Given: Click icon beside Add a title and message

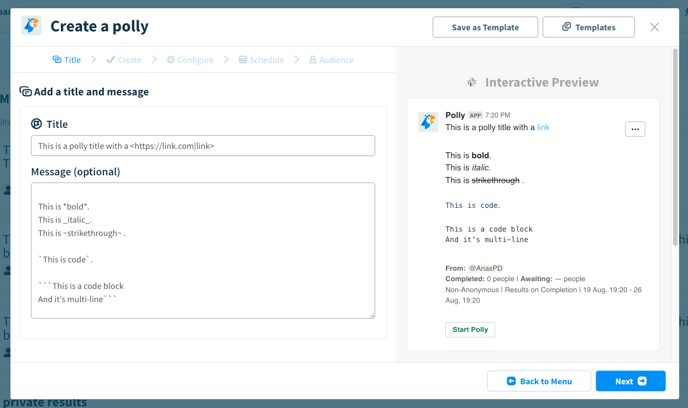Looking at the screenshot, I should tap(25, 91).
